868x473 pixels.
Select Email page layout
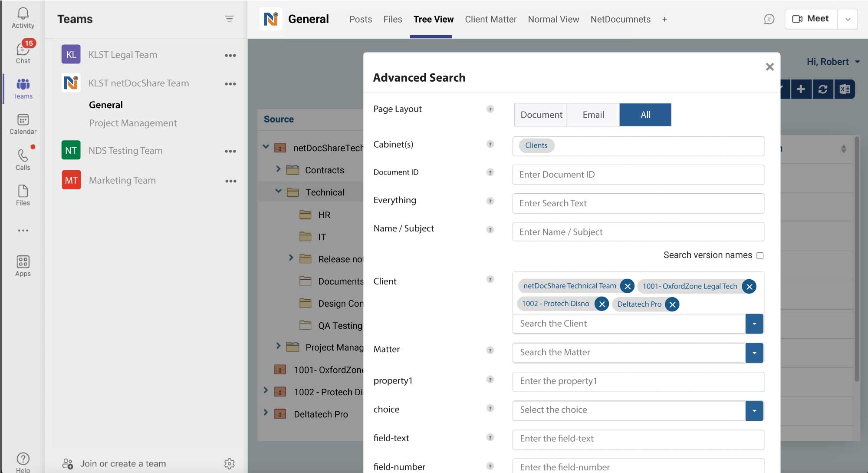[593, 115]
